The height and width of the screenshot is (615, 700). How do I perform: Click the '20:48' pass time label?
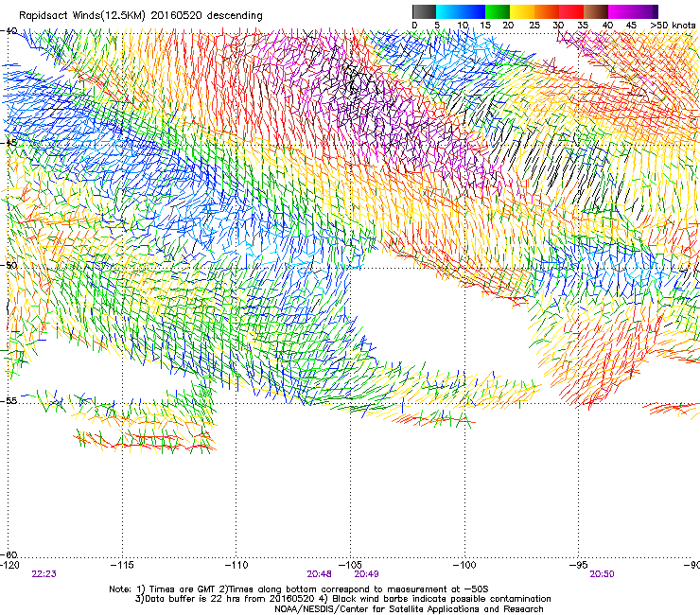[x=319, y=574]
